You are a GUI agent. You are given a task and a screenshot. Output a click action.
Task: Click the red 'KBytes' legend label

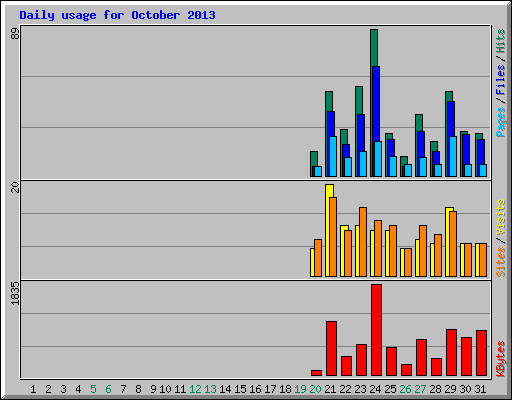click(x=500, y=359)
